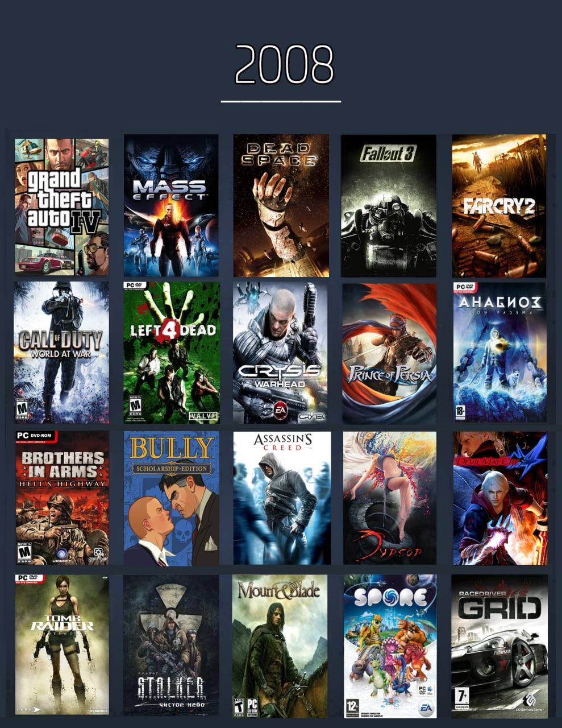Click the 2008 year heading
Viewport: 562px width, 728px height.
(x=284, y=64)
